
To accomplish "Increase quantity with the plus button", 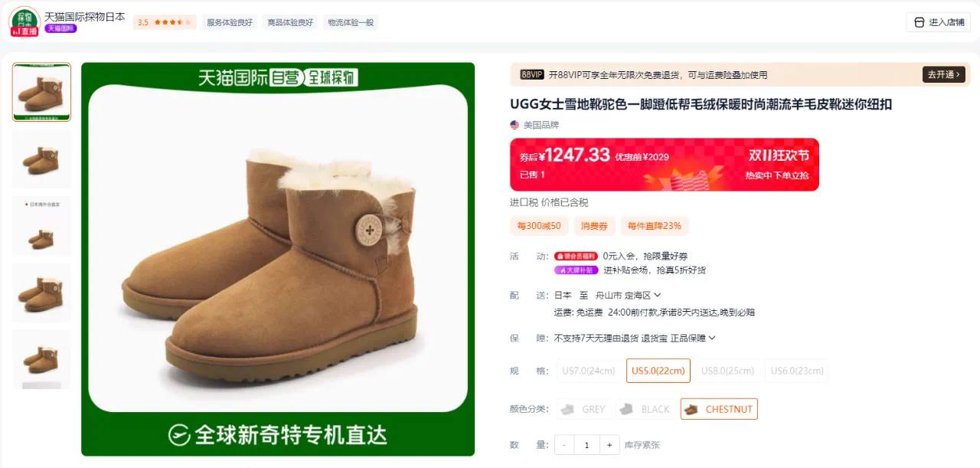I will (x=609, y=445).
